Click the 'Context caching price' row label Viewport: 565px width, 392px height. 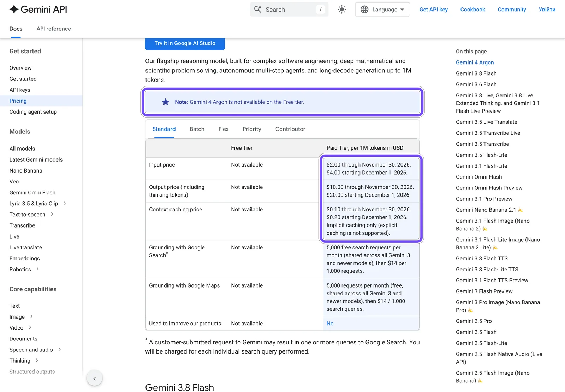[x=176, y=210]
